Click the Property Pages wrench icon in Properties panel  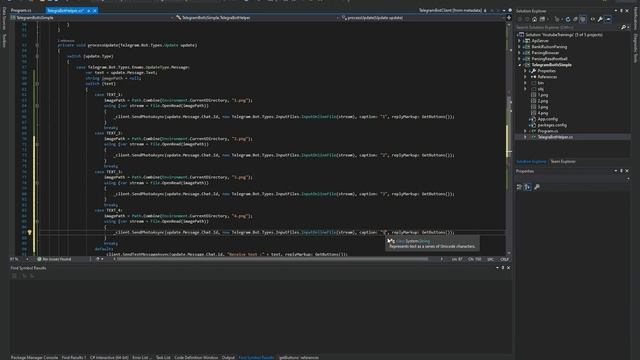537,187
